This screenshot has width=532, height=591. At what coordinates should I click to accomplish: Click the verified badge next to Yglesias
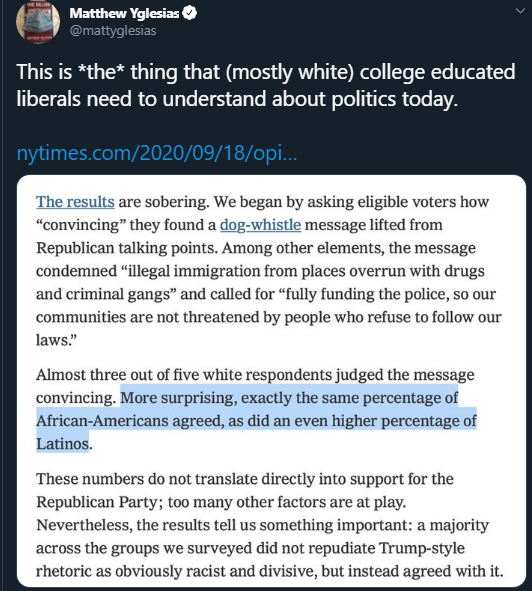point(189,13)
